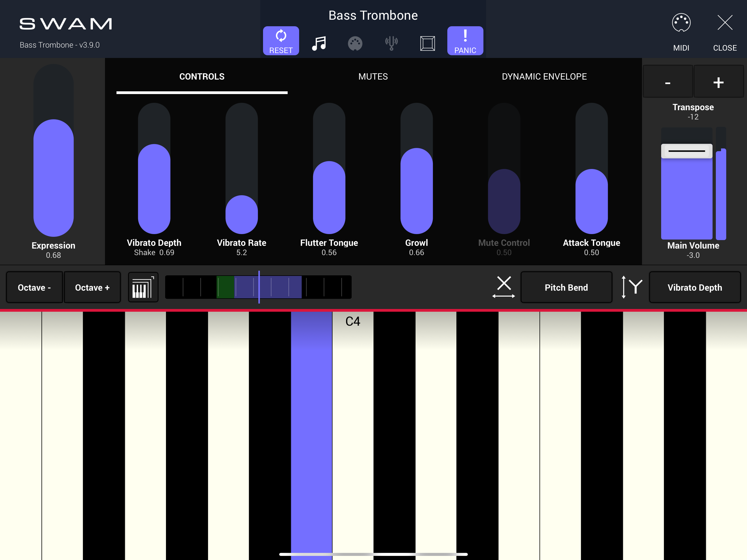This screenshot has width=747, height=560.
Task: Click the SWAM logo
Action: 66,24
